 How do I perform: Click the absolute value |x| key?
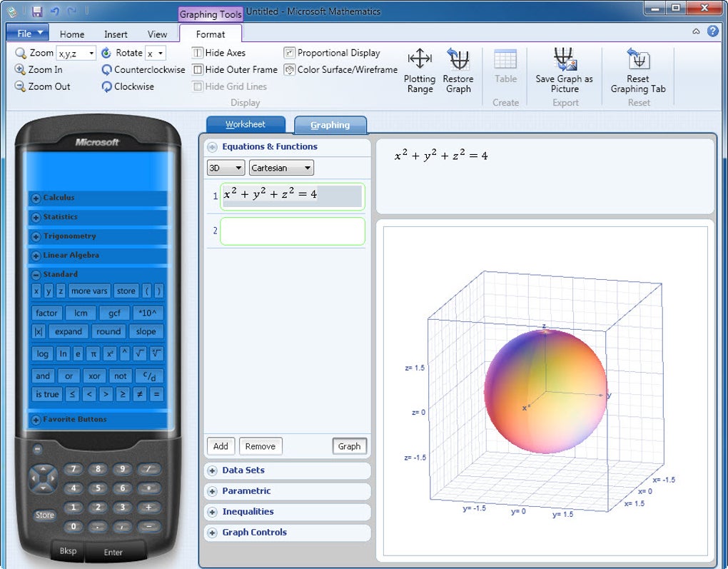[x=38, y=332]
